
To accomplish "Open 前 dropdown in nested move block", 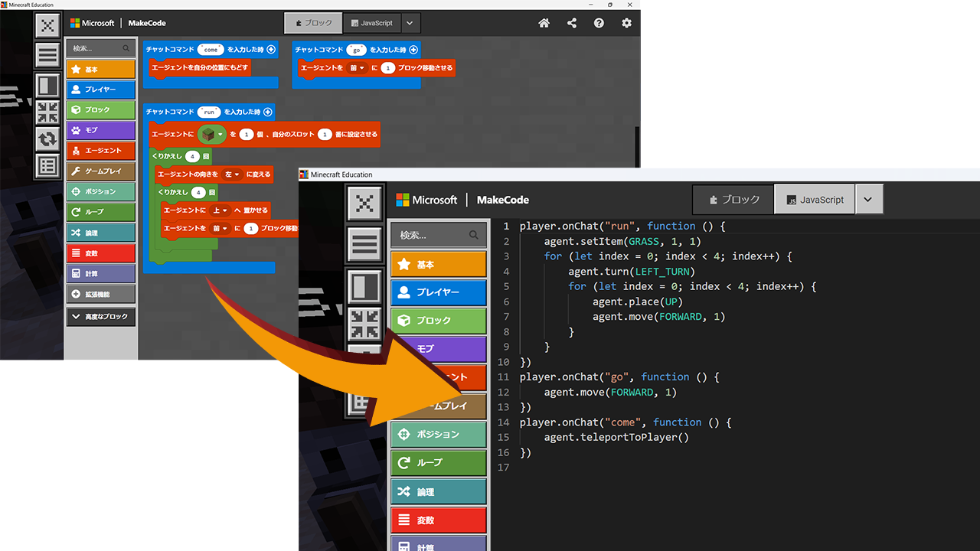I will tap(220, 228).
